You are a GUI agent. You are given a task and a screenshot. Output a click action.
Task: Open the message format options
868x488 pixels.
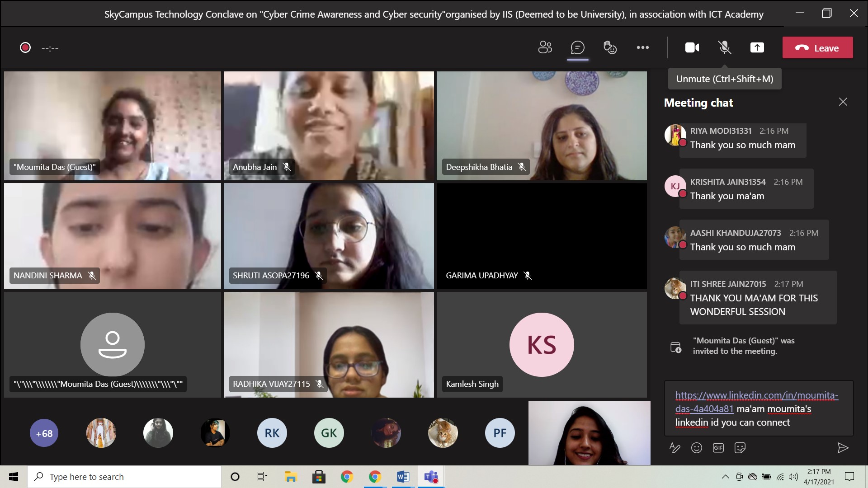(x=675, y=448)
